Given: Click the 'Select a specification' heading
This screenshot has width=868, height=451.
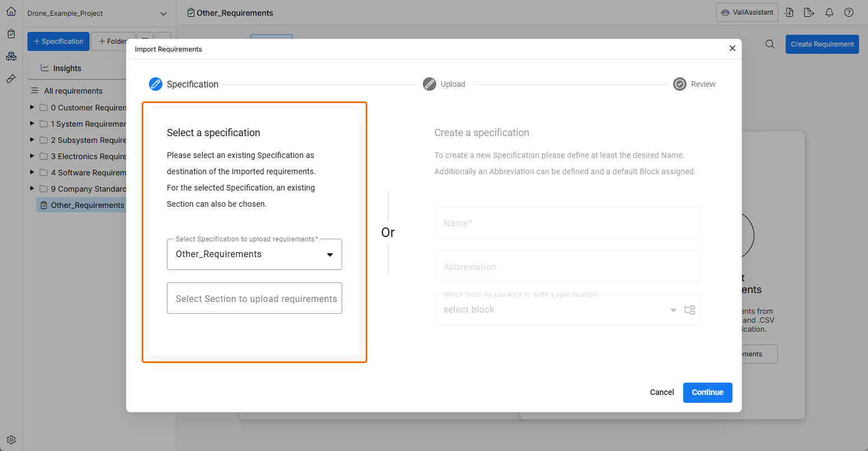Looking at the screenshot, I should 213,133.
